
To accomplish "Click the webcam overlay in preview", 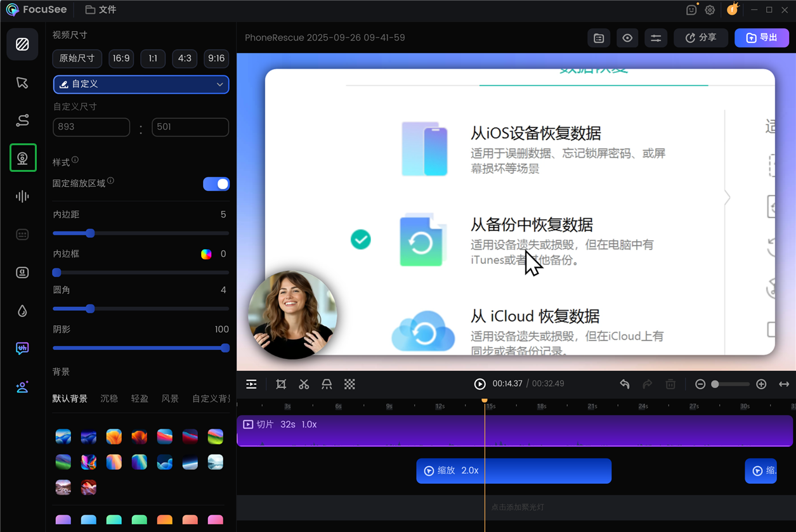I will pyautogui.click(x=292, y=315).
